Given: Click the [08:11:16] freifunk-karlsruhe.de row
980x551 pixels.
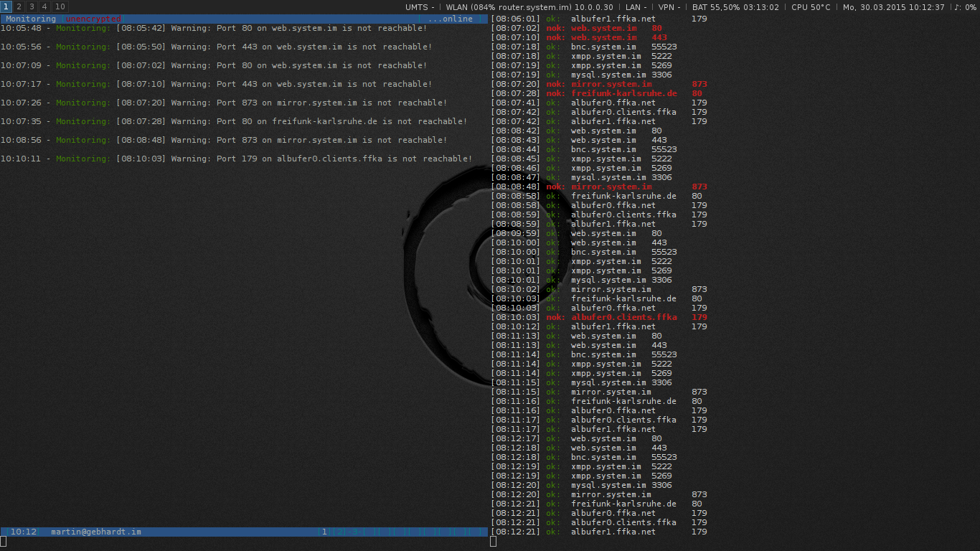Looking at the screenshot, I should [597, 401].
